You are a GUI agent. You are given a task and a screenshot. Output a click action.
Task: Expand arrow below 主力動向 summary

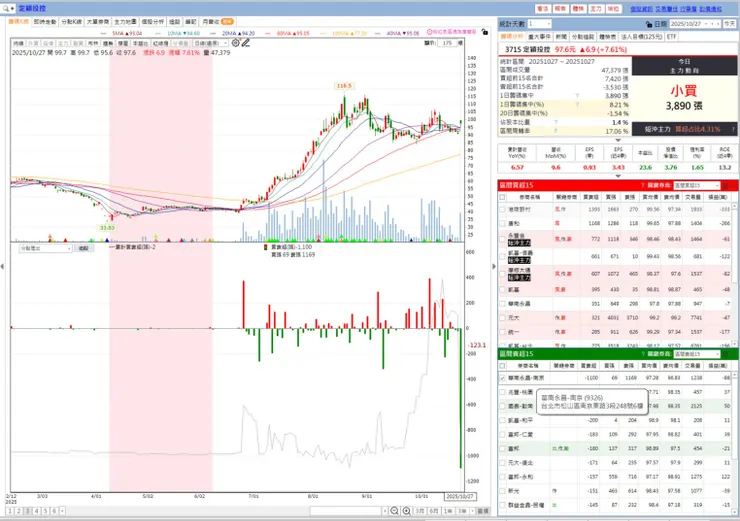(x=618, y=140)
